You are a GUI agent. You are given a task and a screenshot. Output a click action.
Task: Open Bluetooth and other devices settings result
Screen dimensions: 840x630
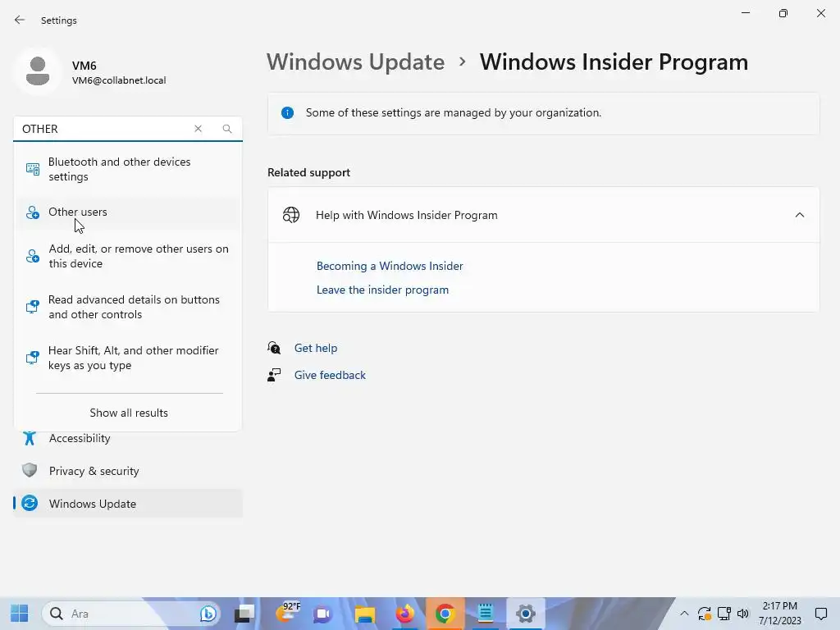tap(127, 169)
